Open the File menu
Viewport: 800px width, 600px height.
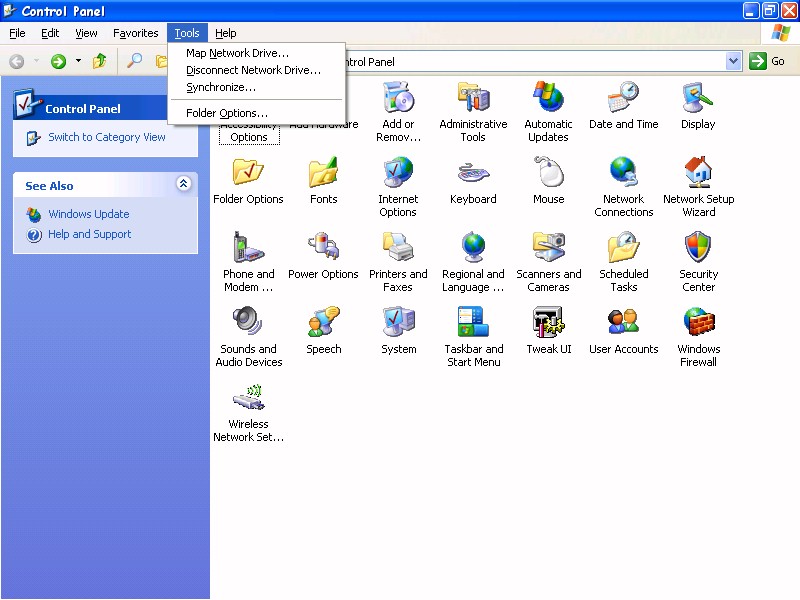17,33
